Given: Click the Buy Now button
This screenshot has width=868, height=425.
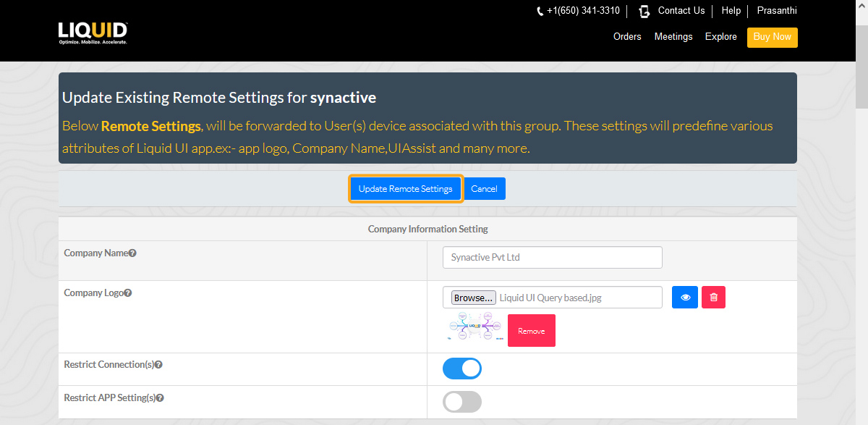Looking at the screenshot, I should click(773, 37).
